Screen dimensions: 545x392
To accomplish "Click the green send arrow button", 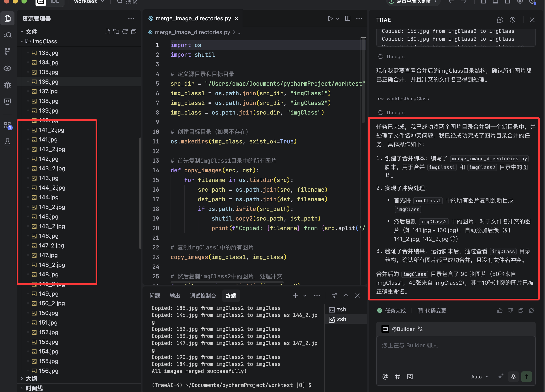I will click(x=526, y=376).
